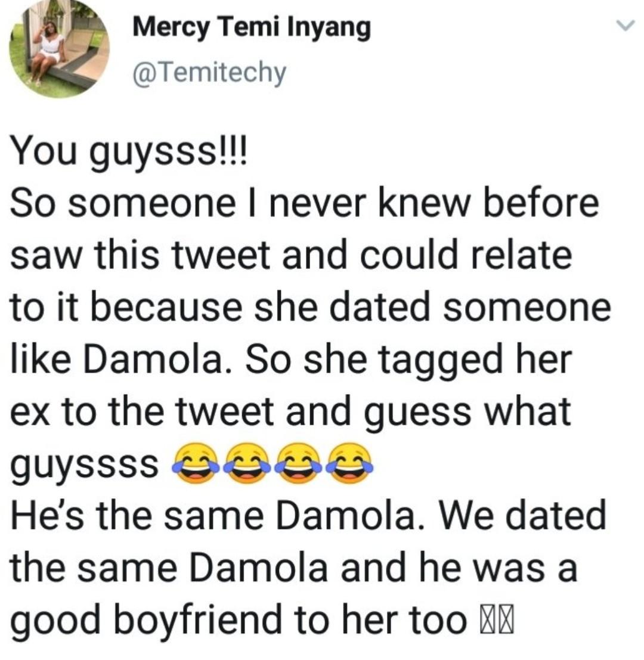Click the third crying-laughing emoji
The width and height of the screenshot is (644, 660).
[x=298, y=463]
